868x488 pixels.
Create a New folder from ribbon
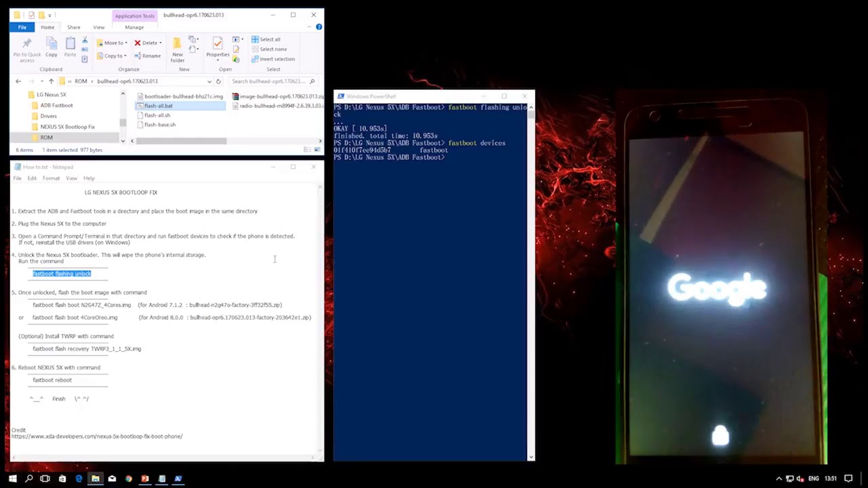[178, 49]
